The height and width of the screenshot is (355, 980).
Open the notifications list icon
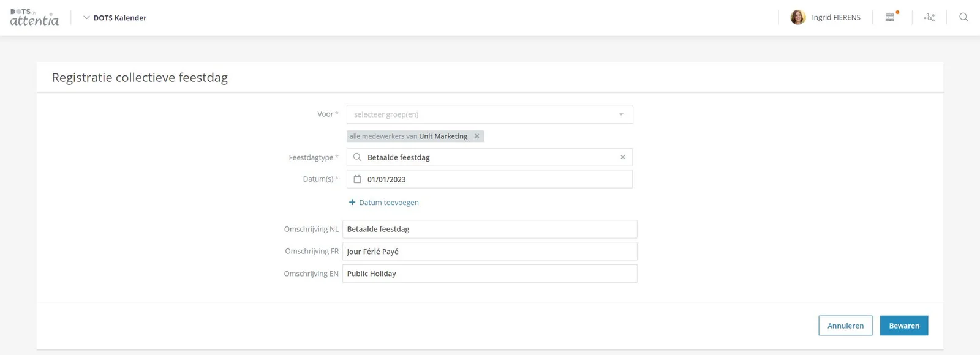coord(891,17)
